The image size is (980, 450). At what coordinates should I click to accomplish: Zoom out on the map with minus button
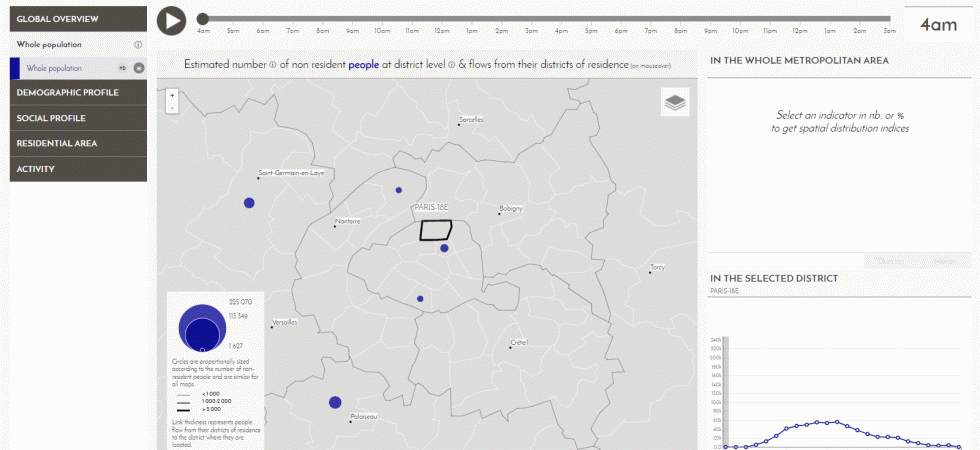point(173,107)
